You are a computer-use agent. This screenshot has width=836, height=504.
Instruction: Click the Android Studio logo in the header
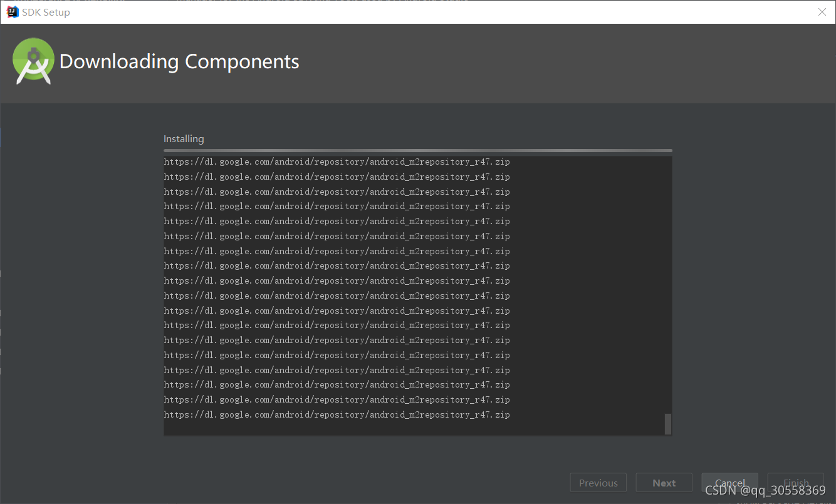tap(34, 61)
